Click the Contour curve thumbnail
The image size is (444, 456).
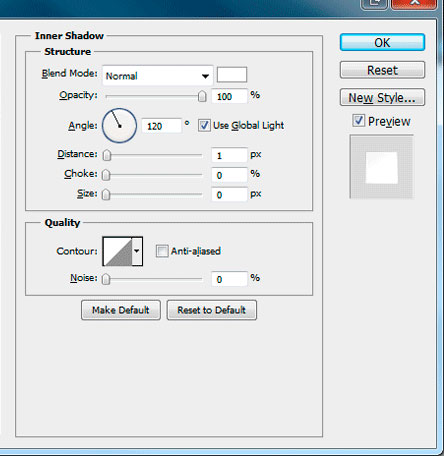[117, 251]
